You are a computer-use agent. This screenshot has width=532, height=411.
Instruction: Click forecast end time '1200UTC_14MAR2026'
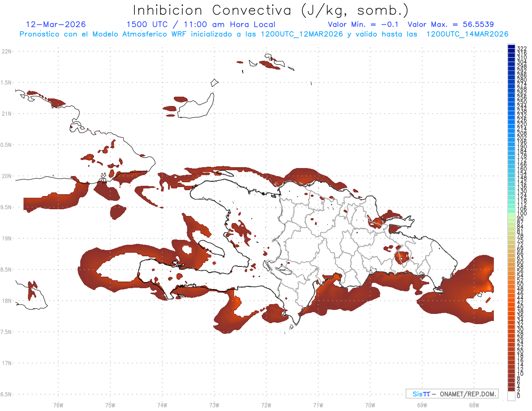(467, 34)
